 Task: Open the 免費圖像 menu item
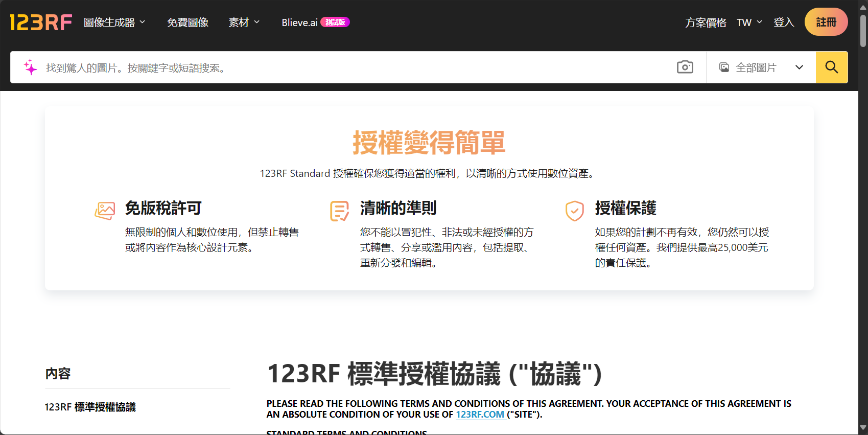point(187,22)
